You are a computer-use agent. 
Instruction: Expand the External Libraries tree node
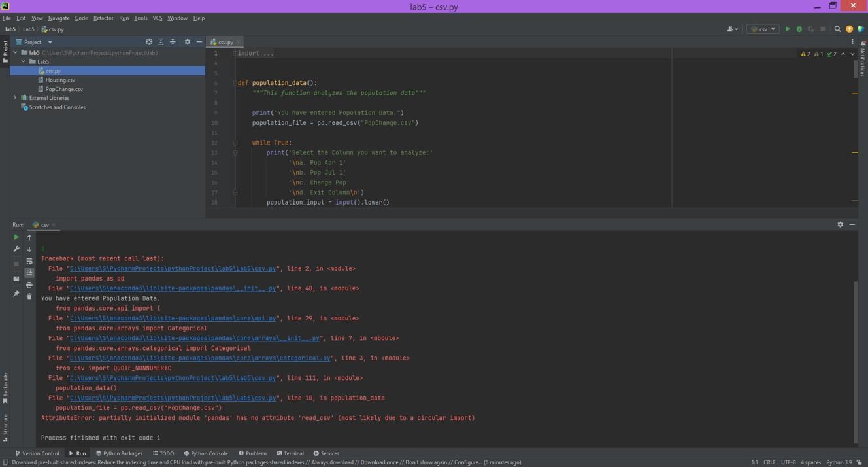coord(15,98)
